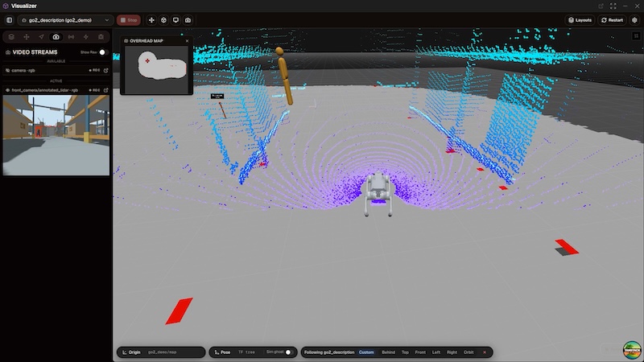Switch to the Left camera view
The image size is (644, 362).
(436, 352)
